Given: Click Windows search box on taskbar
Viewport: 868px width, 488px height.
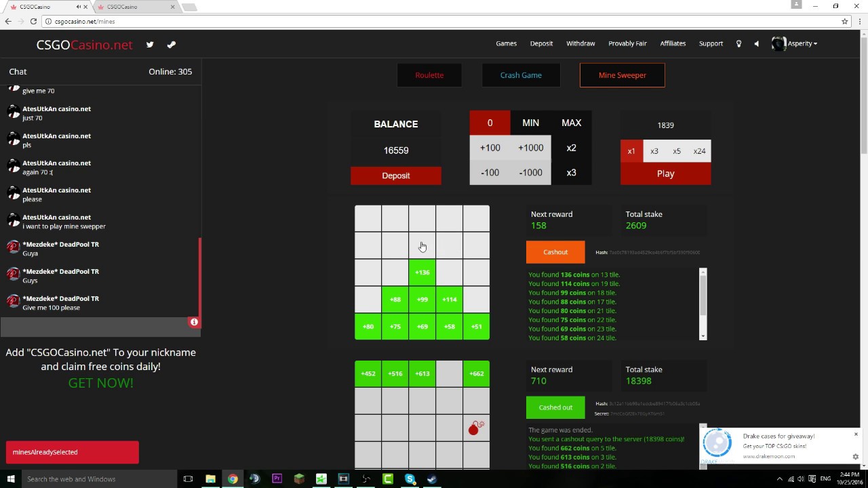Looking at the screenshot, I should click(100, 479).
